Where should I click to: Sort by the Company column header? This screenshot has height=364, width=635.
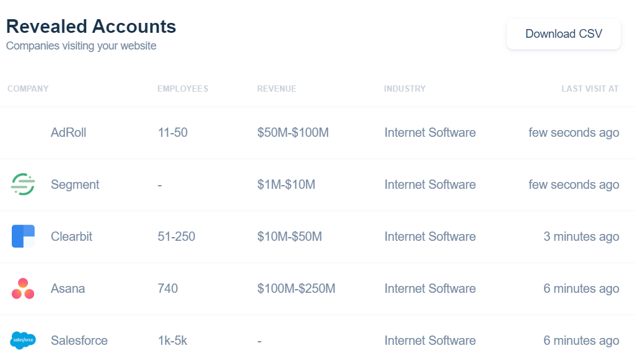28,89
